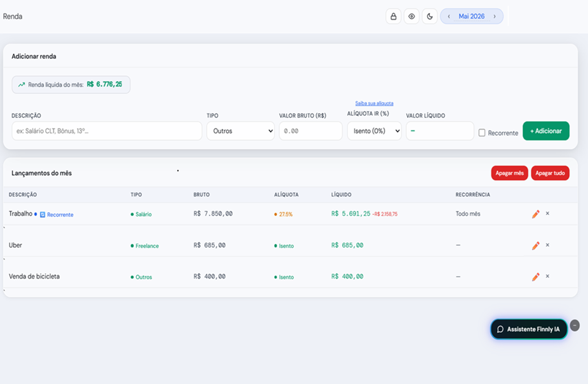
Task: Enable the Recorrente checkbox
Action: [x=482, y=133]
